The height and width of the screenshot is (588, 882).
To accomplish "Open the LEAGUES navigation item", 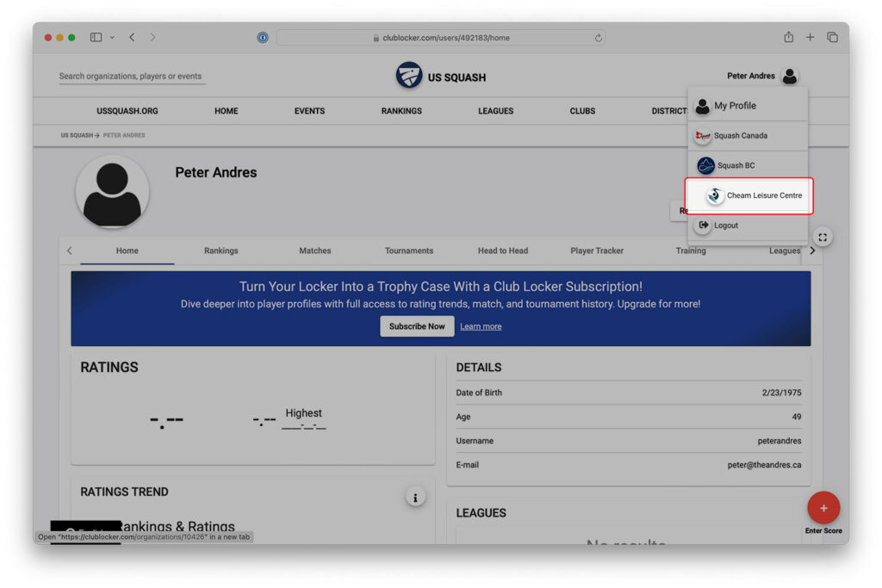I will [495, 111].
